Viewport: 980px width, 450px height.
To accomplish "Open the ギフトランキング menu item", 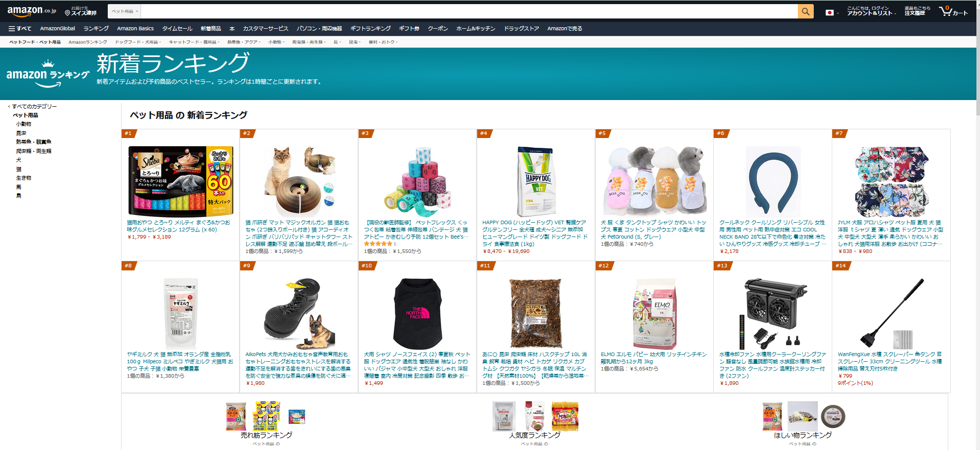I will [x=370, y=29].
